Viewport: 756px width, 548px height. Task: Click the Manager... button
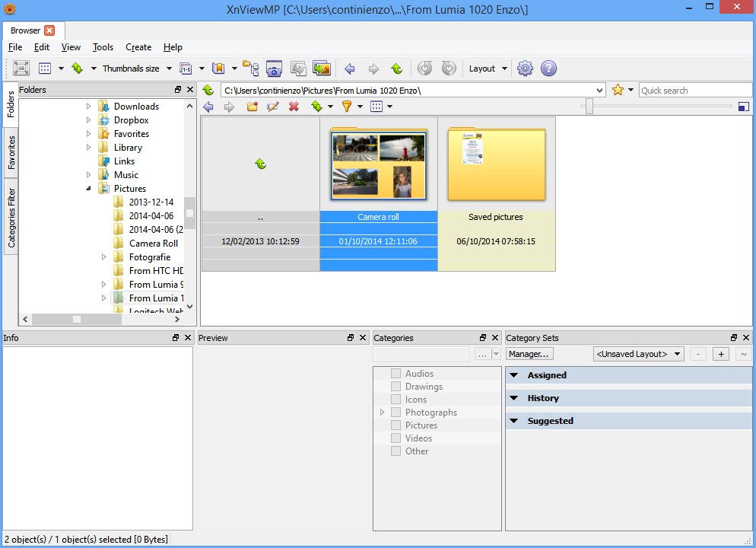tap(529, 354)
